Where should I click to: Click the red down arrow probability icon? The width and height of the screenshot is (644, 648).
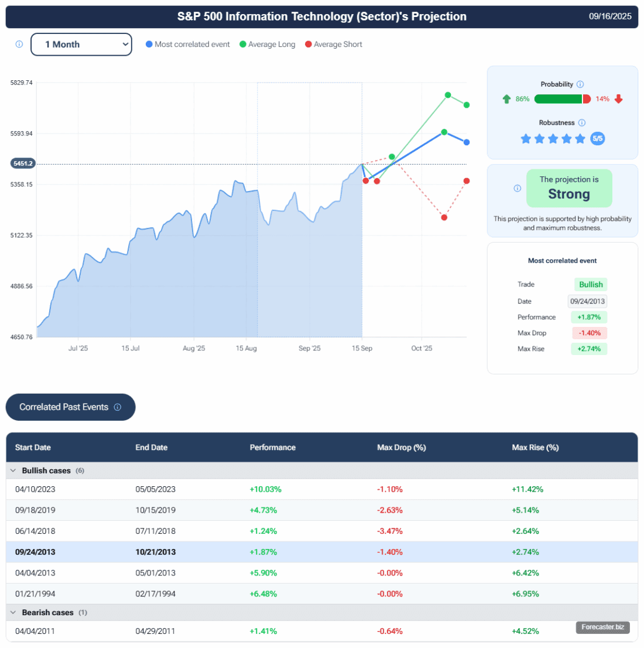619,99
